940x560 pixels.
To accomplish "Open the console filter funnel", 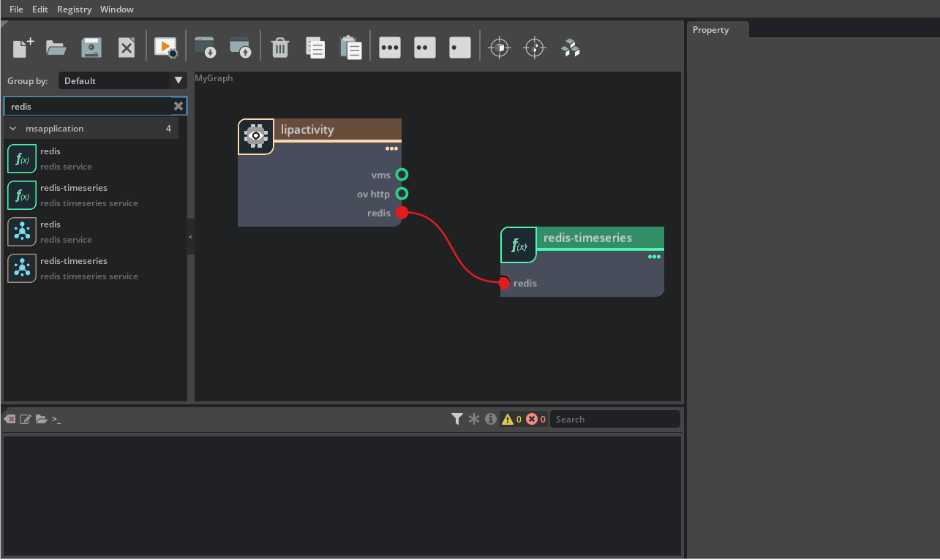I will tap(457, 419).
